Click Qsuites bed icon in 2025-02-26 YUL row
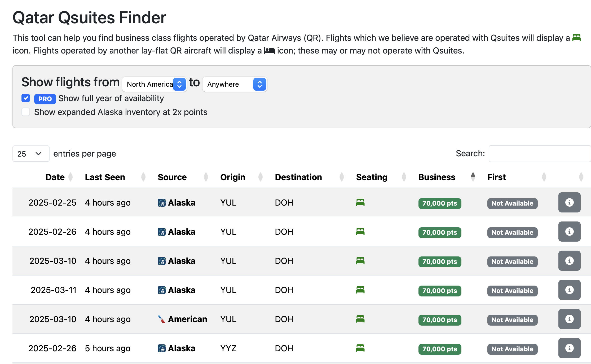Image resolution: width=591 pixels, height=364 pixels. [x=360, y=232]
